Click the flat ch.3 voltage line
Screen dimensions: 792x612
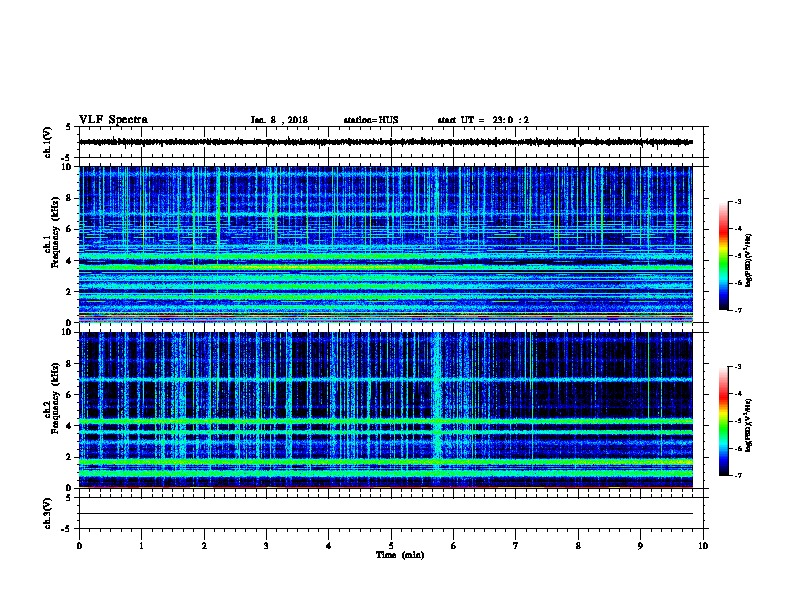pyautogui.click(x=385, y=514)
